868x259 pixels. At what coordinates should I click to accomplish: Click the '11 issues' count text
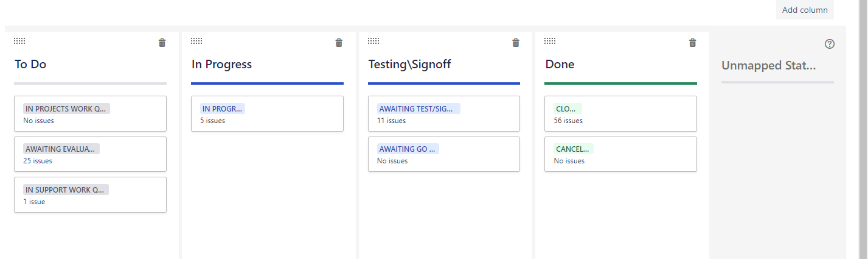[392, 121]
